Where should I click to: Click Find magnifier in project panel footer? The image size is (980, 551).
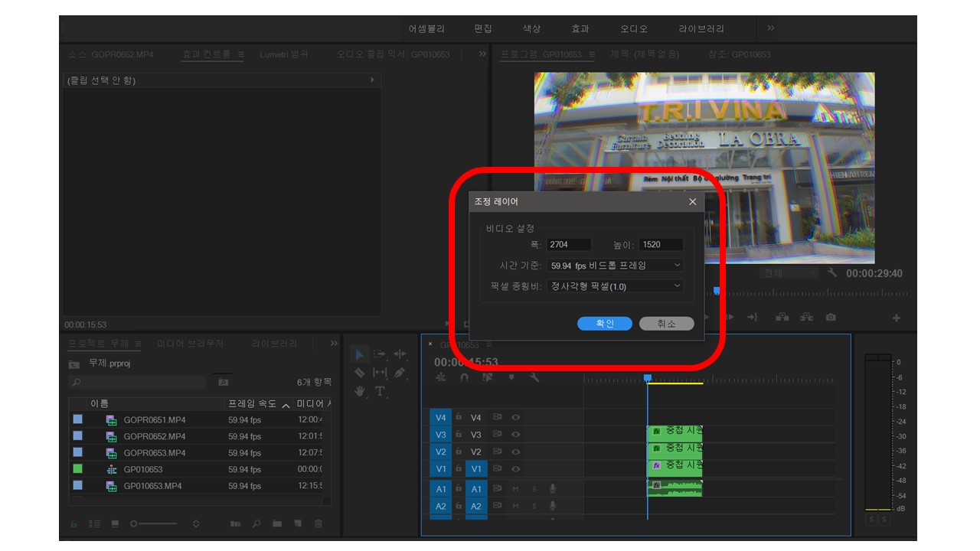tap(256, 524)
